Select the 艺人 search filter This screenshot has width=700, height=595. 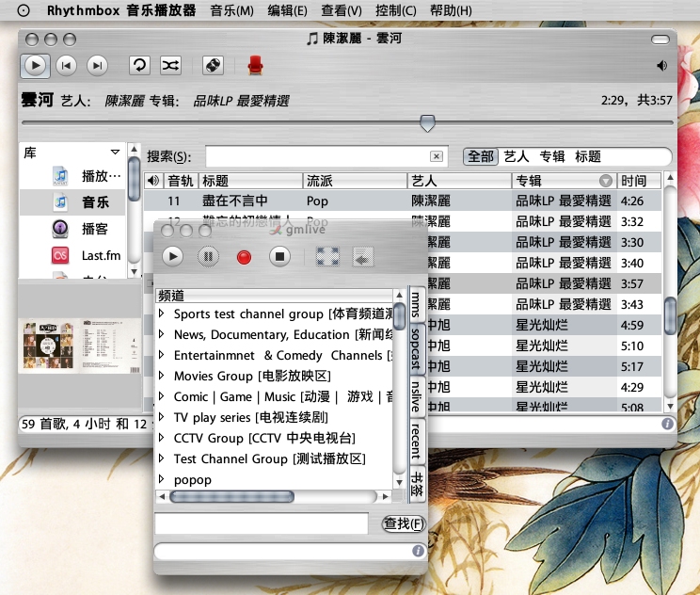[x=517, y=156]
